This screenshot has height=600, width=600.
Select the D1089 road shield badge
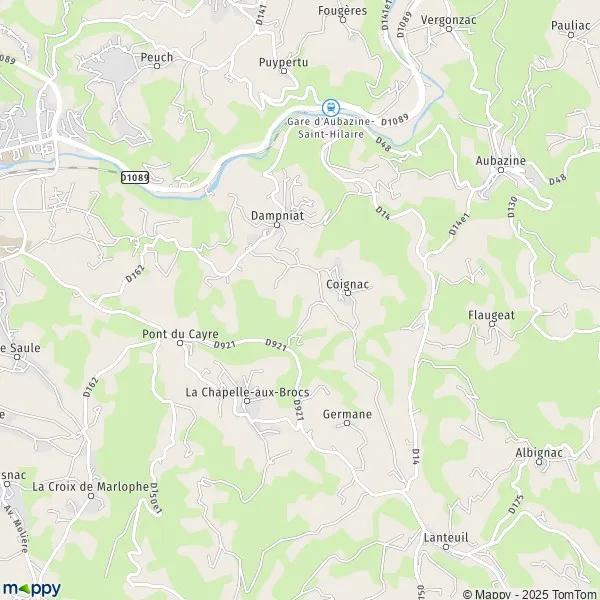pyautogui.click(x=135, y=178)
